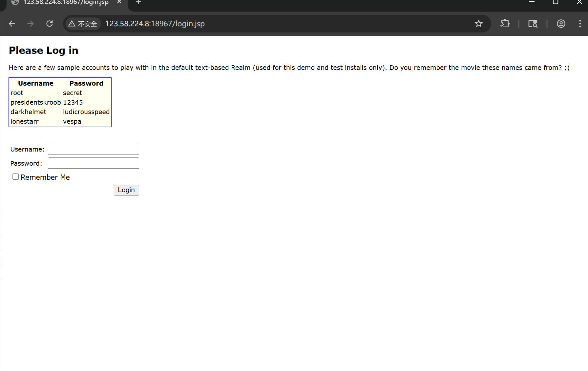Open a new tab with plus button
The width and height of the screenshot is (588, 371).
pos(138,2)
